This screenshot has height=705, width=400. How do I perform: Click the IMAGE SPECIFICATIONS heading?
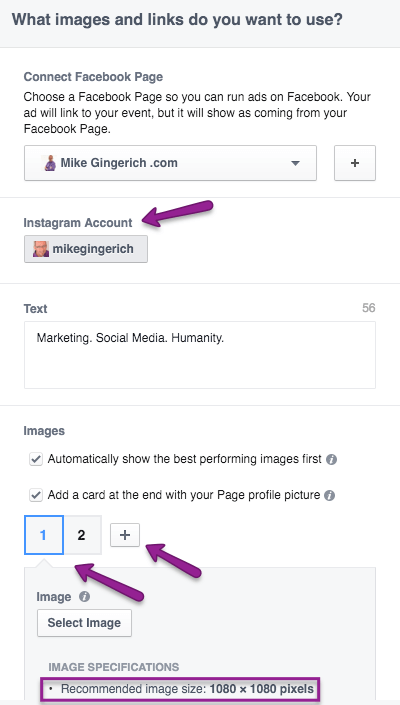point(114,667)
